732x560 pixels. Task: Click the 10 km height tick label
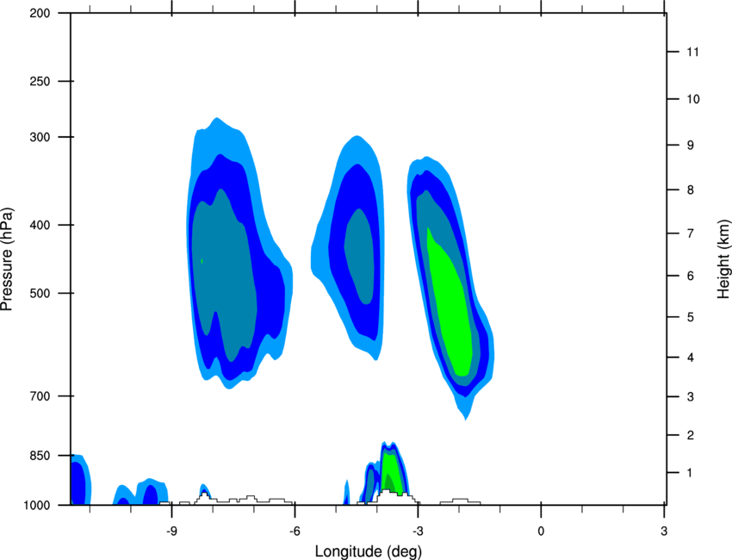[692, 99]
